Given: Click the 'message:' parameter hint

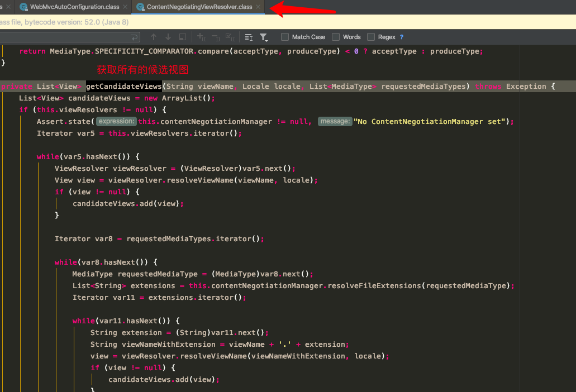Looking at the screenshot, I should coord(335,121).
